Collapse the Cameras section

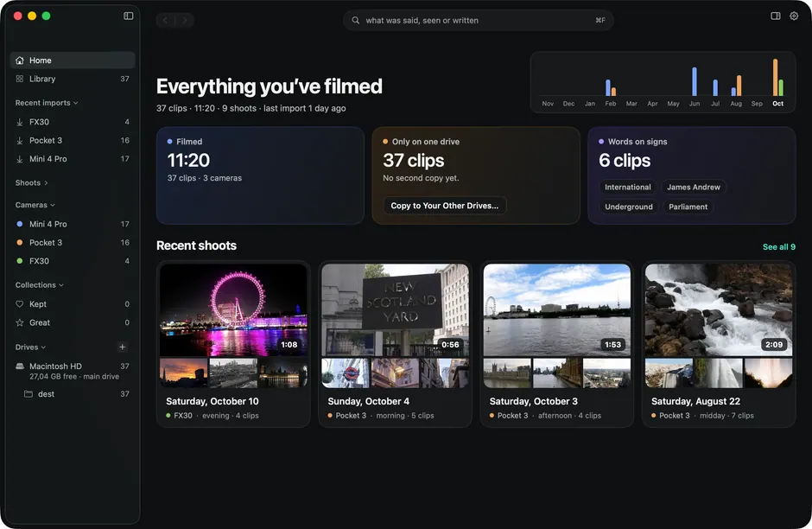[x=35, y=205]
